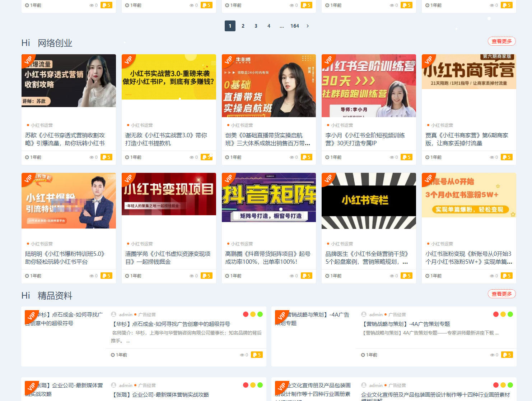
Task: Click the eye view-count icon on 抖音矩阵 card
Action: [291, 276]
